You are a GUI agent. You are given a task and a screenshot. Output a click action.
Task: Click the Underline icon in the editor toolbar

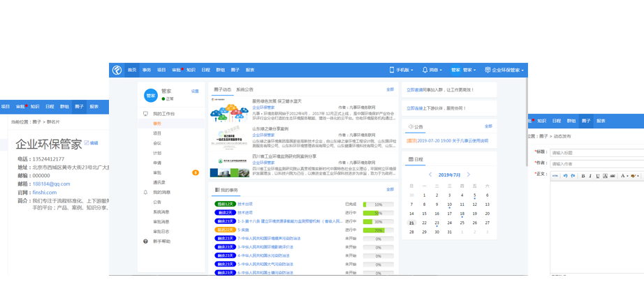tap(598, 176)
